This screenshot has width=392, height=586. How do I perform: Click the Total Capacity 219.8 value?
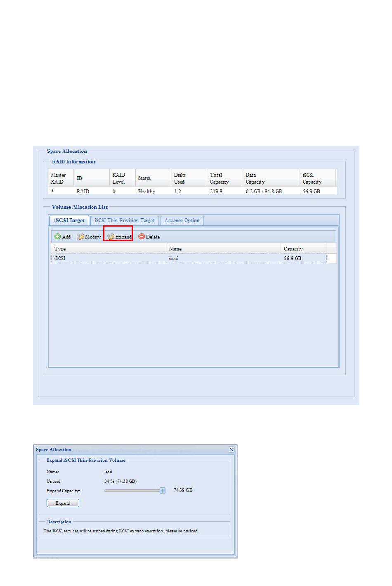(x=216, y=191)
